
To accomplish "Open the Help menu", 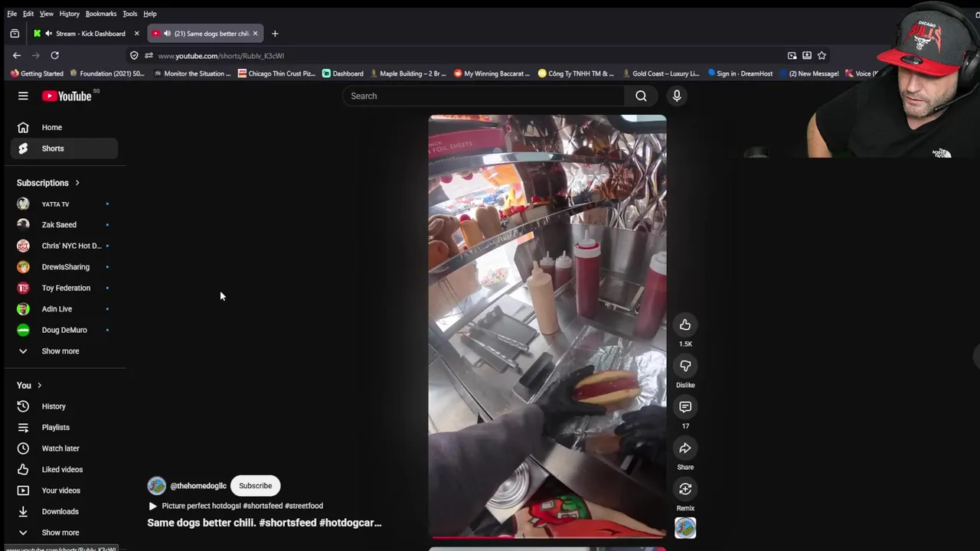I will tap(150, 14).
